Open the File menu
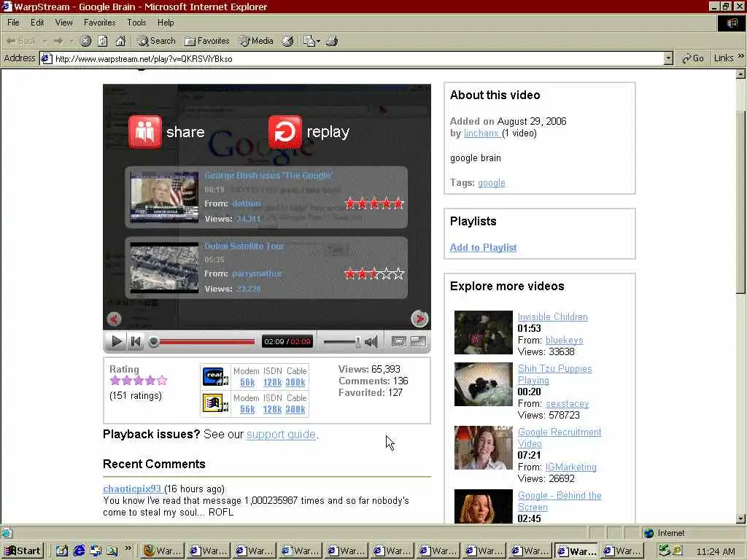747x560 pixels. [13, 23]
